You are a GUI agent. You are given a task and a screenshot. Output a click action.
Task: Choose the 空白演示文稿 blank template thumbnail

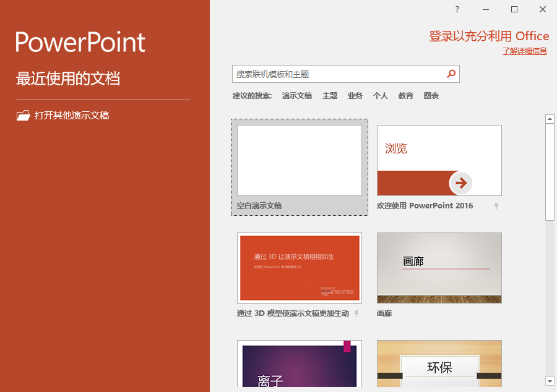pos(300,160)
